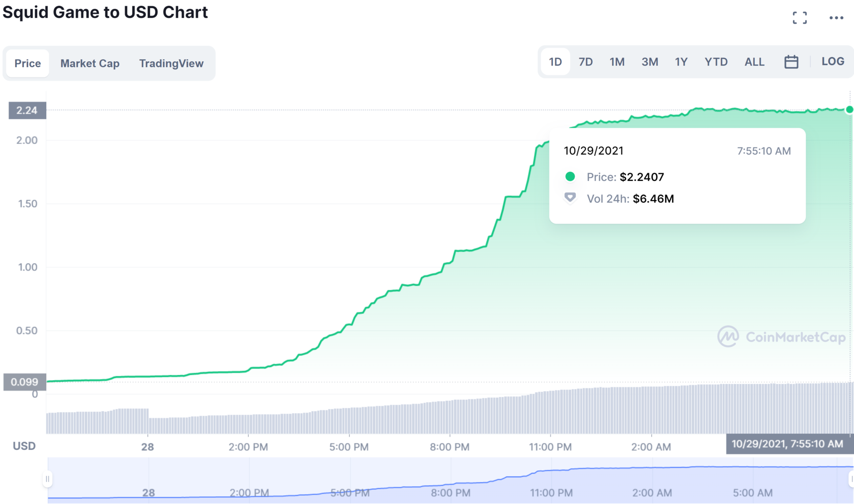Screen dimensions: 854x504
Task: Click the 2.24 price axis label
Action: click(x=27, y=110)
